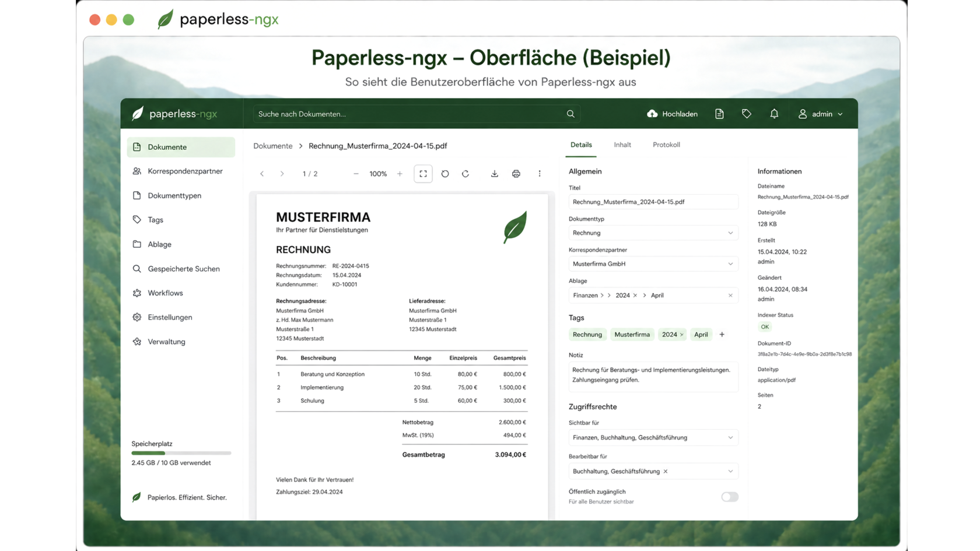Click the search magnifier icon
Viewport: 980px width, 551px height.
570,114
